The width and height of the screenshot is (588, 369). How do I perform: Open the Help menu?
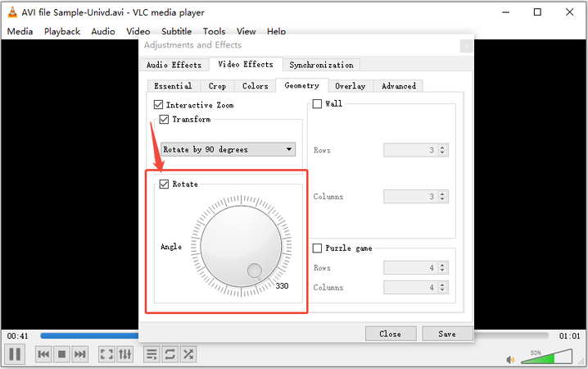pos(276,31)
